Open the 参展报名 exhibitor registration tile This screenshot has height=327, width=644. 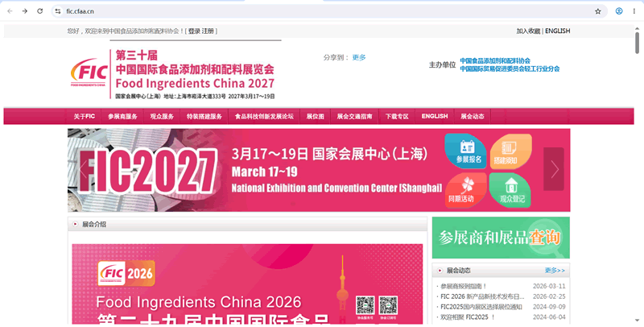[465, 151]
